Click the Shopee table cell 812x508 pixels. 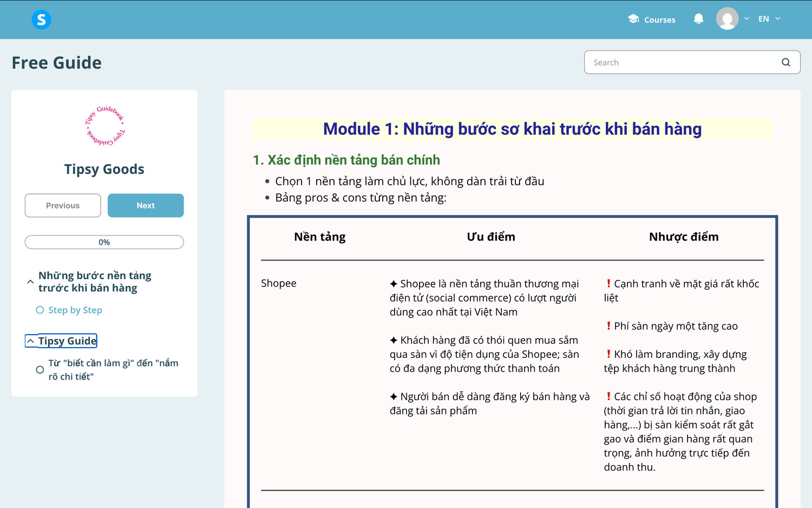[279, 283]
